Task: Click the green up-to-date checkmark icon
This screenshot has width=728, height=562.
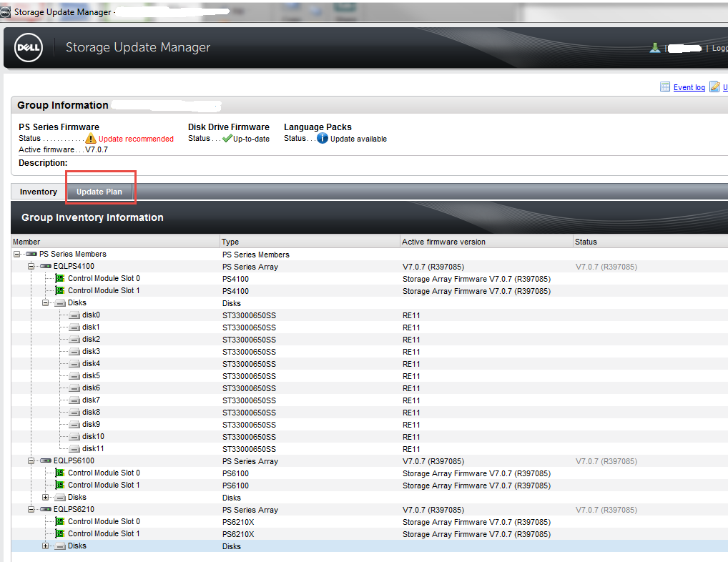Action: (x=227, y=138)
